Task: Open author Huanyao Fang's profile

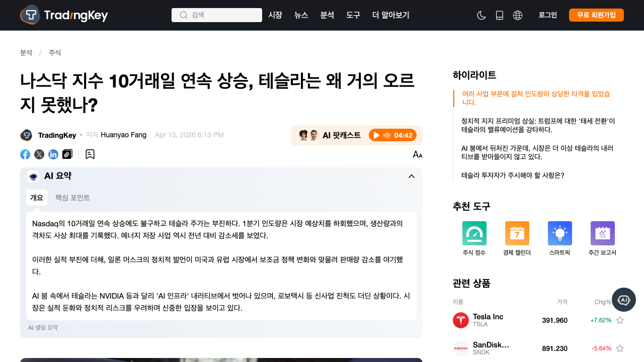Action: (124, 135)
